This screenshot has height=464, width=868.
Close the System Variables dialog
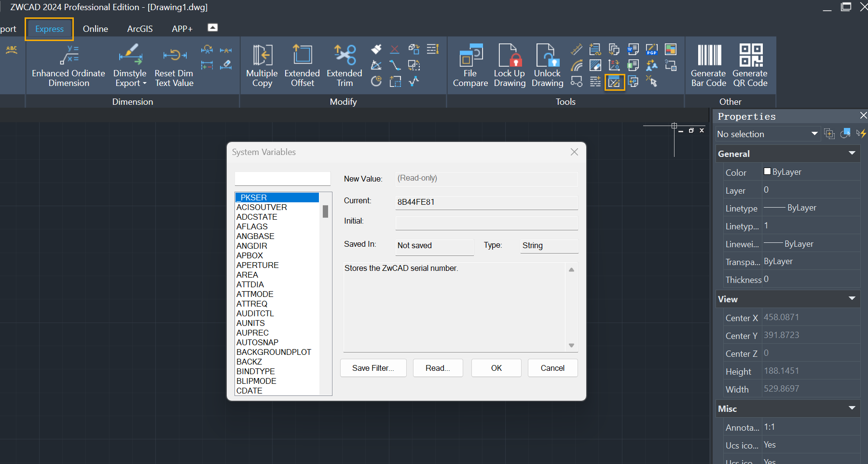point(574,152)
